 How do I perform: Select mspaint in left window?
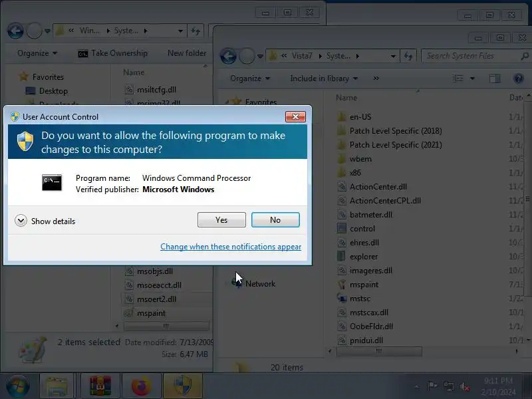pos(145,313)
